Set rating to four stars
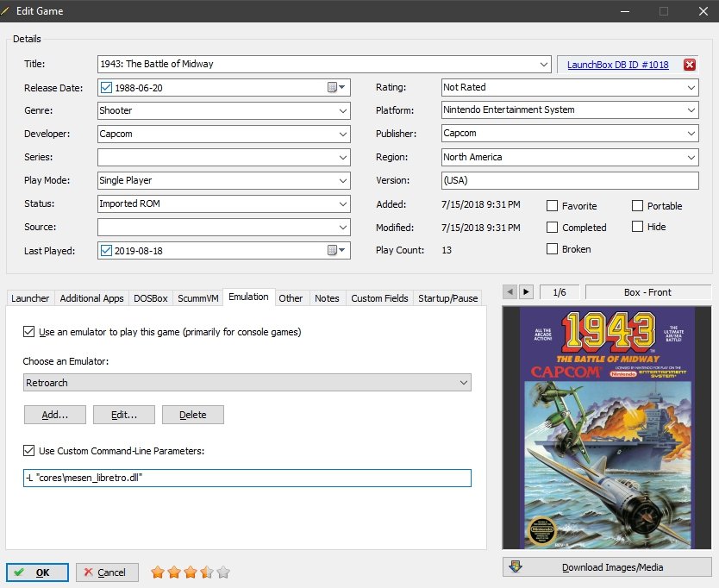Screen dimensions: 719x588 [x=207, y=572]
